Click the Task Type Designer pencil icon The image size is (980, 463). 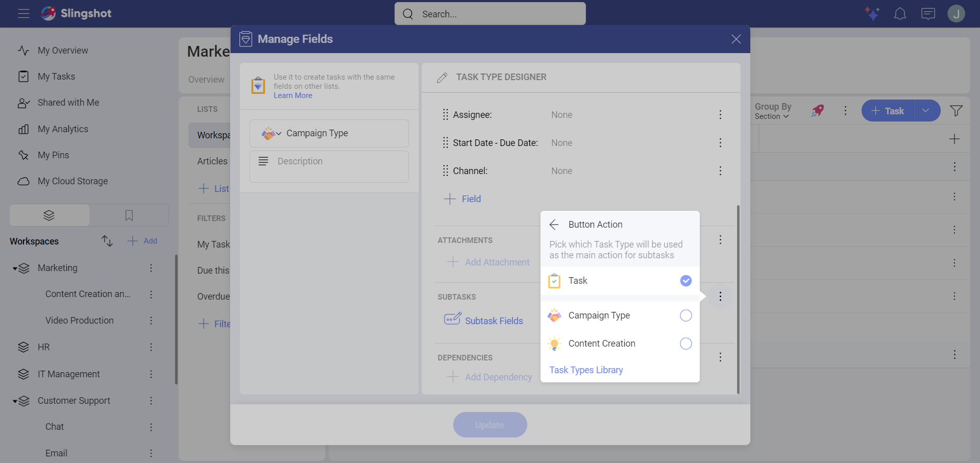point(442,78)
